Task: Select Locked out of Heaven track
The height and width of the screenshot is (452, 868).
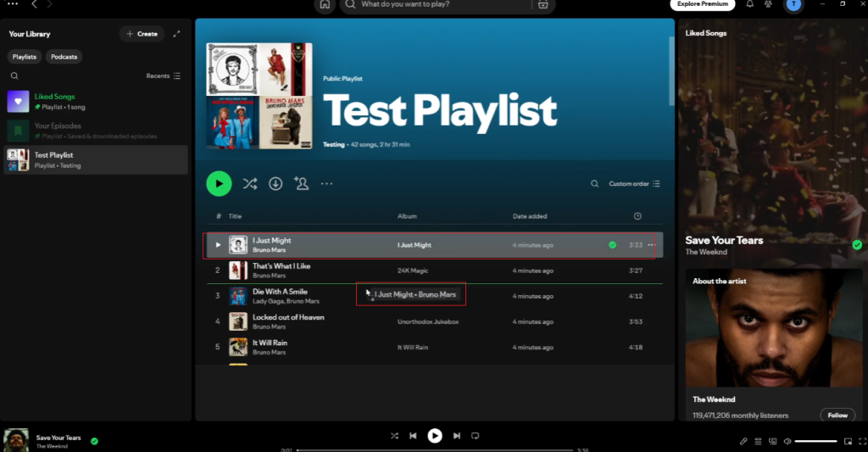Action: (x=435, y=322)
